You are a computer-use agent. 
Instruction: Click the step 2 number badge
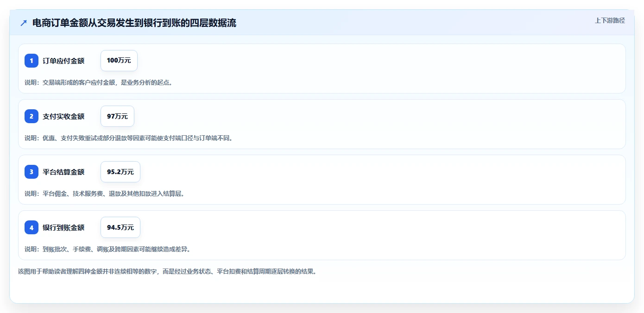point(32,116)
